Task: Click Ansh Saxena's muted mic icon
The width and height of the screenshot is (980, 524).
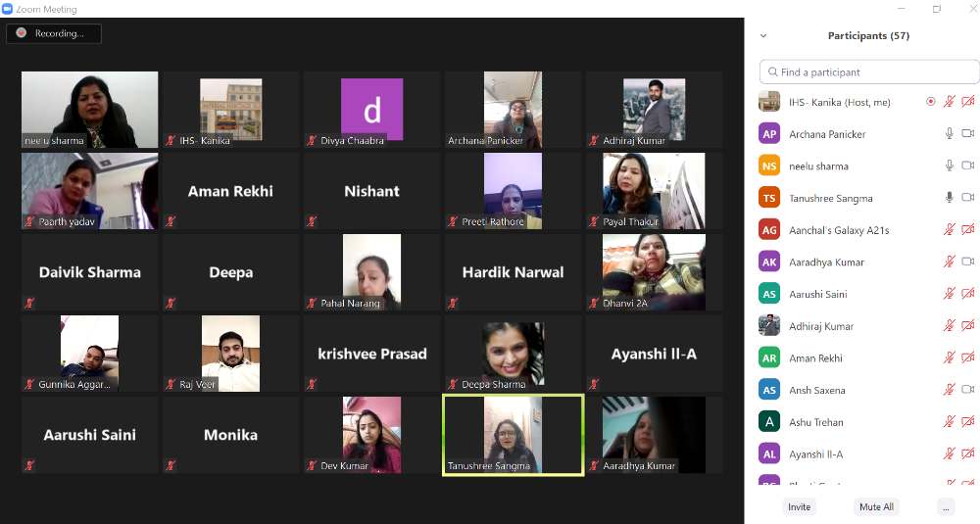Action: tap(950, 390)
